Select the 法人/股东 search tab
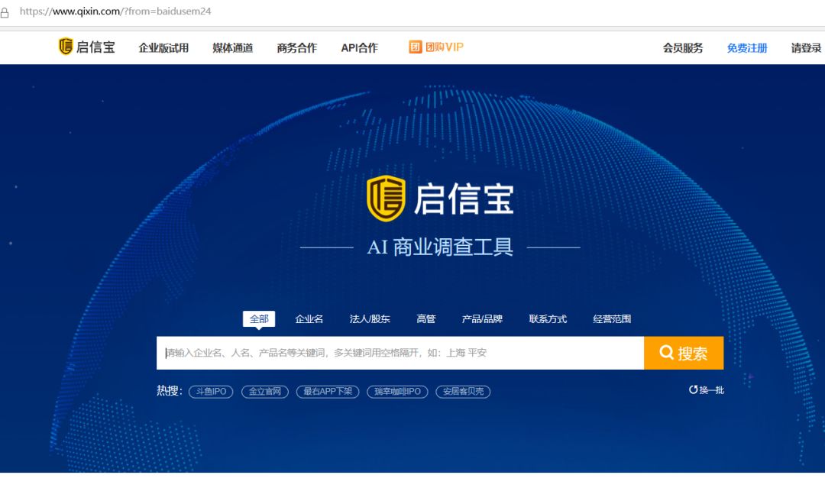 click(x=370, y=318)
